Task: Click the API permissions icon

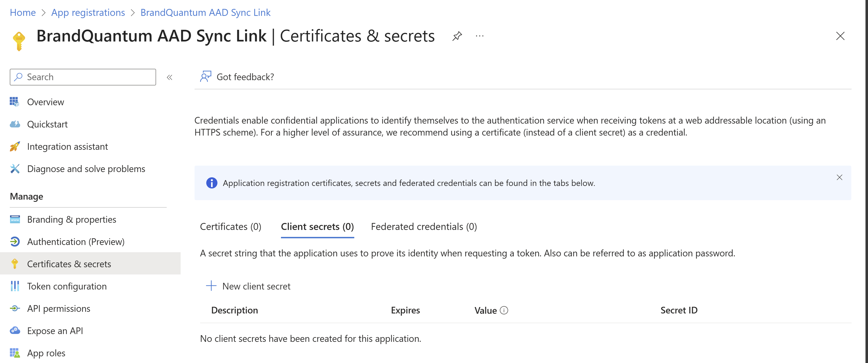Action: click(14, 308)
